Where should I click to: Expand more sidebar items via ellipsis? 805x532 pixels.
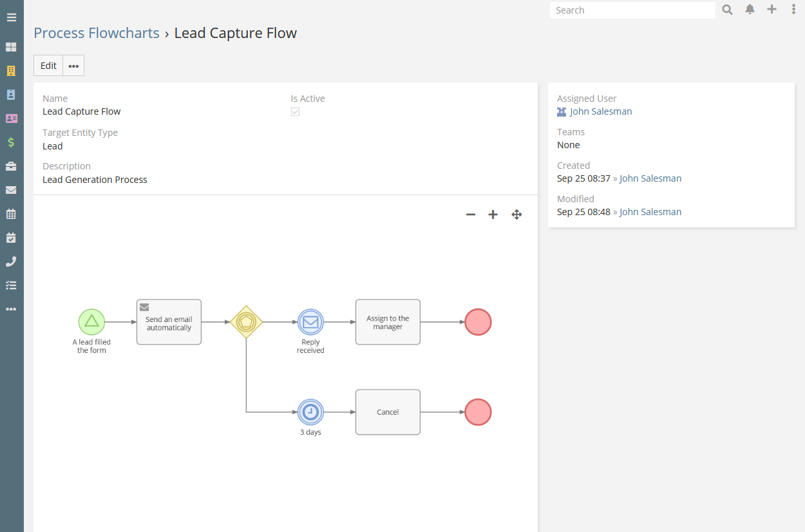tap(11, 309)
